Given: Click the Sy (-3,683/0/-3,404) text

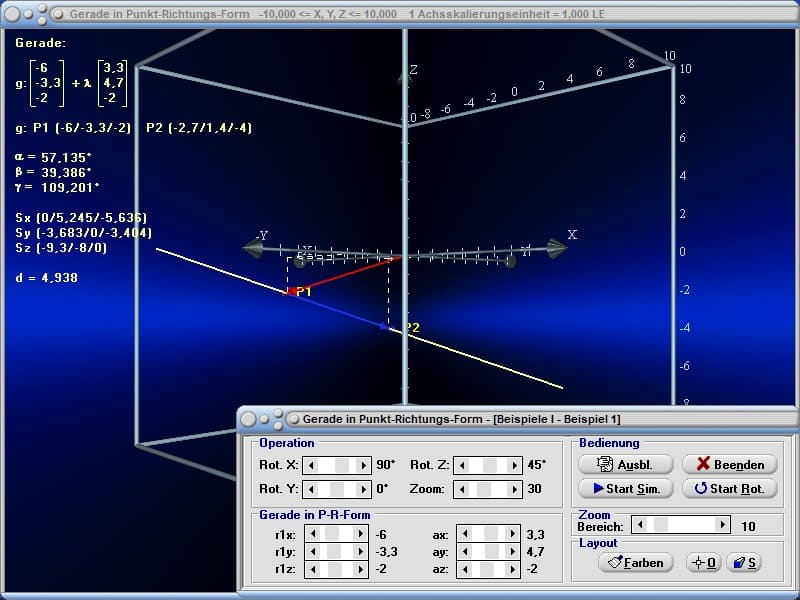Looking at the screenshot, I should 84,233.
